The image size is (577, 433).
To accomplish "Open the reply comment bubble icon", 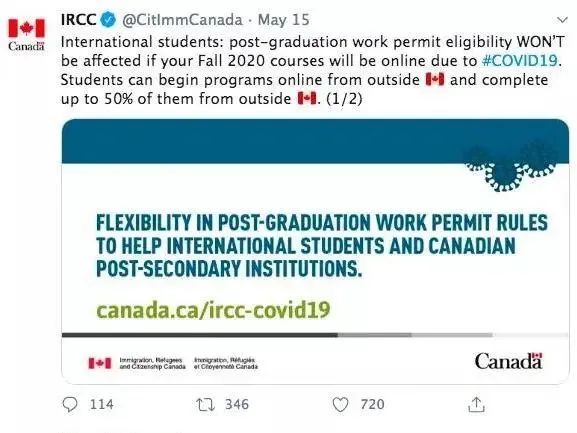I will (x=70, y=405).
